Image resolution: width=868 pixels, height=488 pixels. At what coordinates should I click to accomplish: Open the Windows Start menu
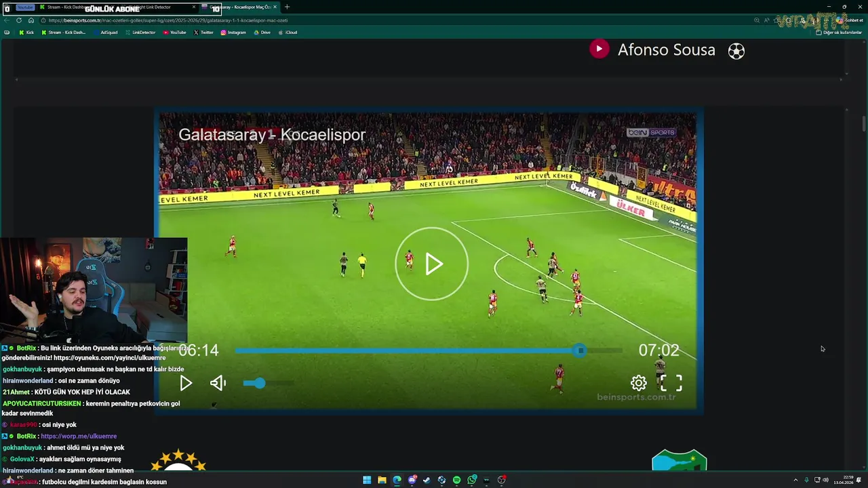coord(367,480)
